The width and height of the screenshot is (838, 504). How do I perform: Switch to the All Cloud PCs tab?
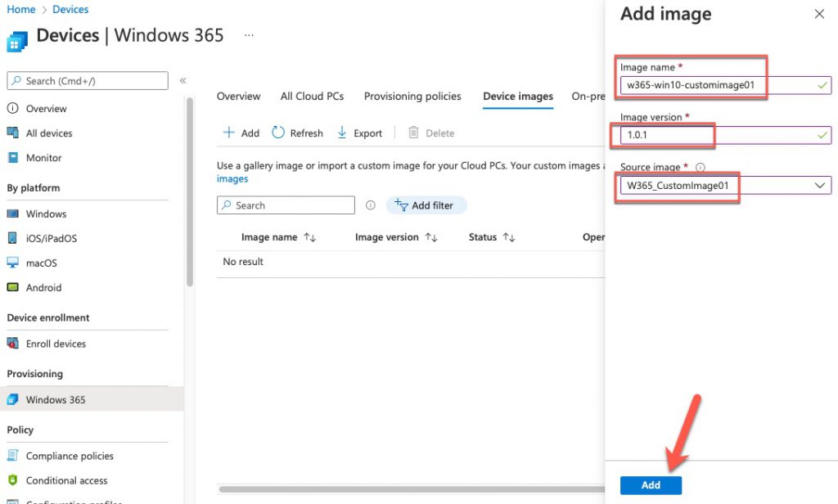point(312,97)
